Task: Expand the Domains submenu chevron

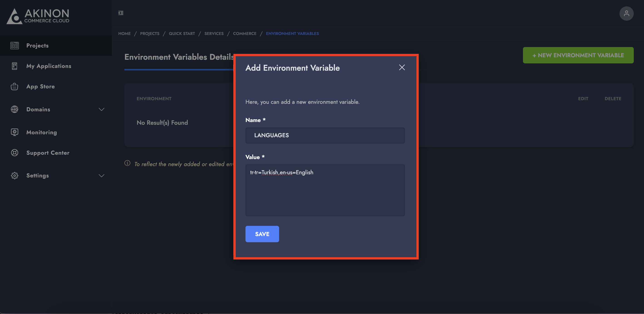Action: pyautogui.click(x=101, y=109)
